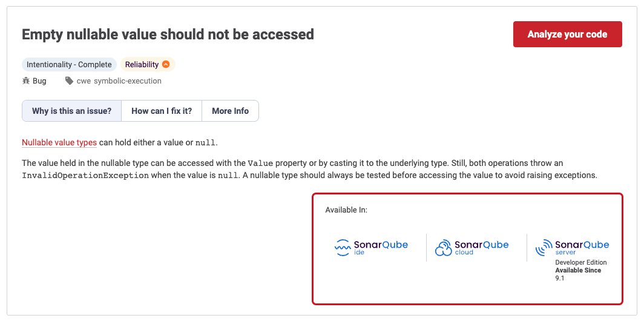The image size is (644, 324).
Task: Click the SonarQube Cloud icon
Action: (x=443, y=247)
